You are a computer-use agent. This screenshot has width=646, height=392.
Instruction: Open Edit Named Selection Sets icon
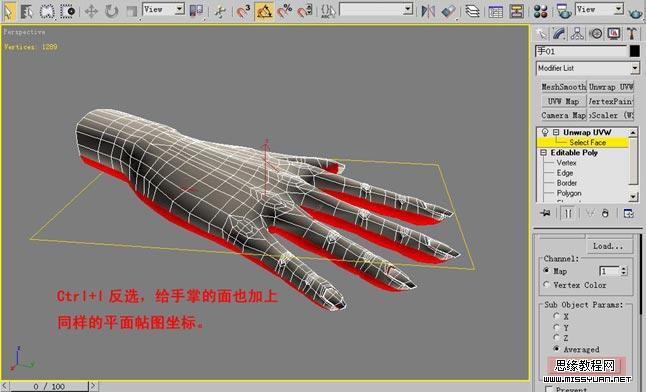pos(328,11)
